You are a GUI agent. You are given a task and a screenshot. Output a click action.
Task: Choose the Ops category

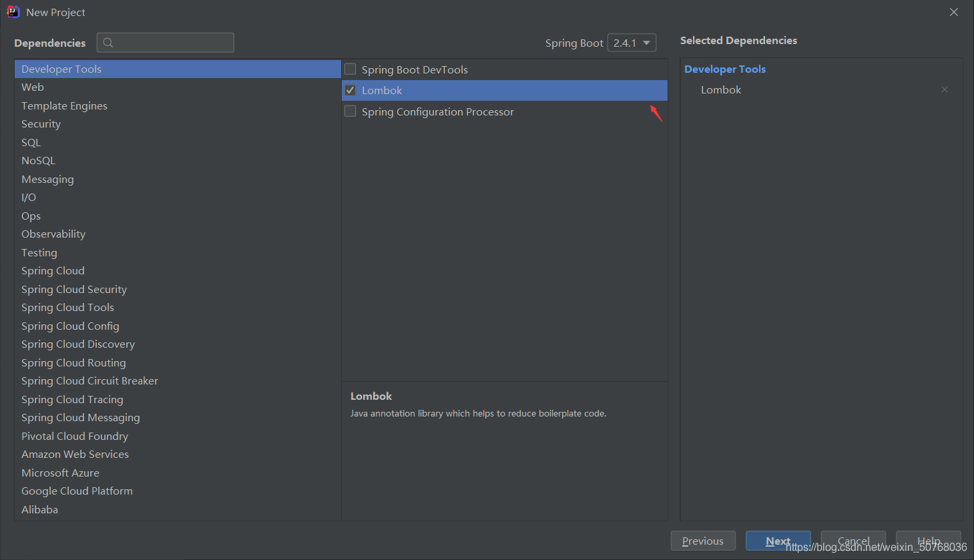pos(178,216)
